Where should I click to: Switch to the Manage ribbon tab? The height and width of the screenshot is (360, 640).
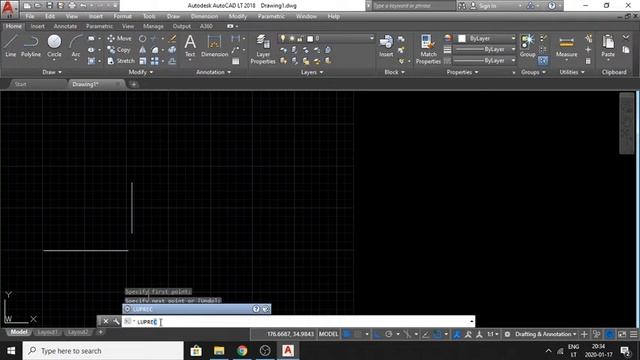(x=153, y=26)
